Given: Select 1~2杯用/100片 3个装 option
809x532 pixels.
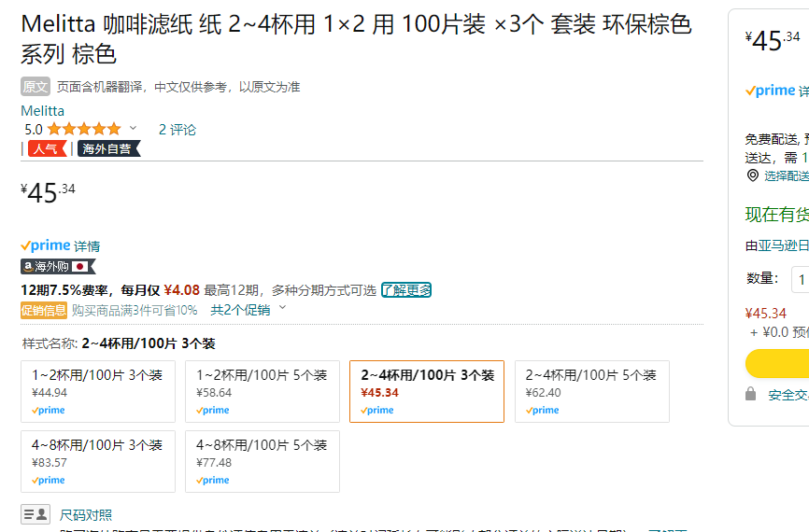Looking at the screenshot, I should pyautogui.click(x=98, y=392).
